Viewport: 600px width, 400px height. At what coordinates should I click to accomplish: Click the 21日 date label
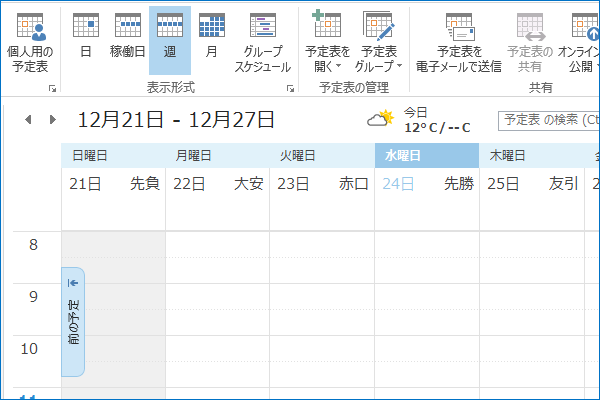(85, 184)
